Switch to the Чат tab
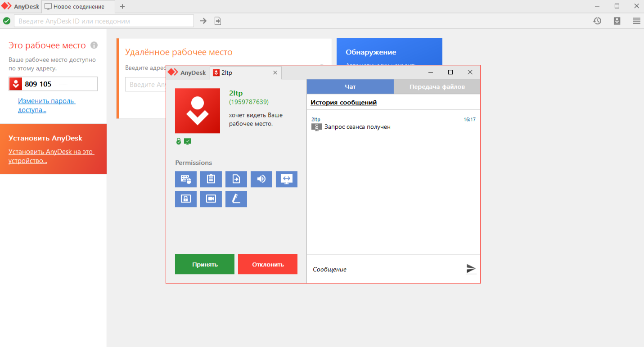 pos(350,87)
